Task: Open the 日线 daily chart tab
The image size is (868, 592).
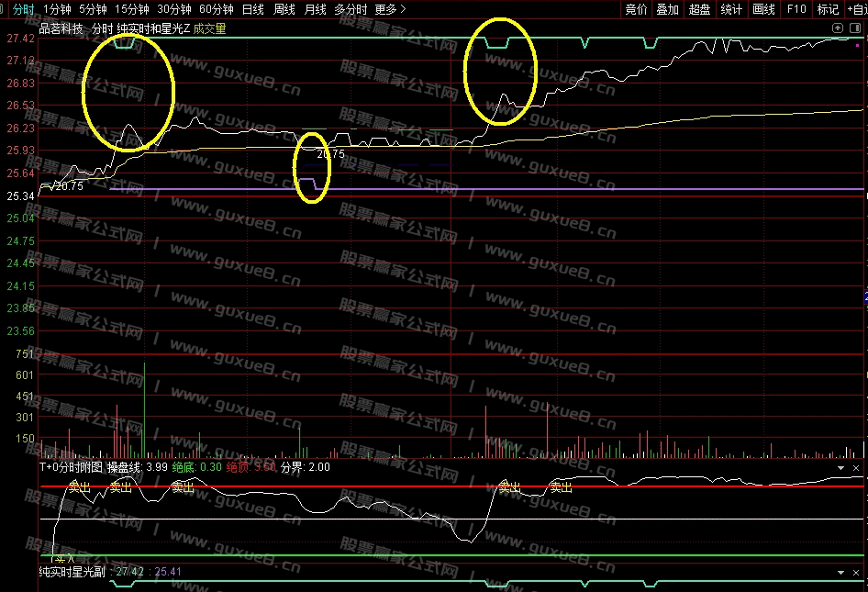Action: click(252, 9)
